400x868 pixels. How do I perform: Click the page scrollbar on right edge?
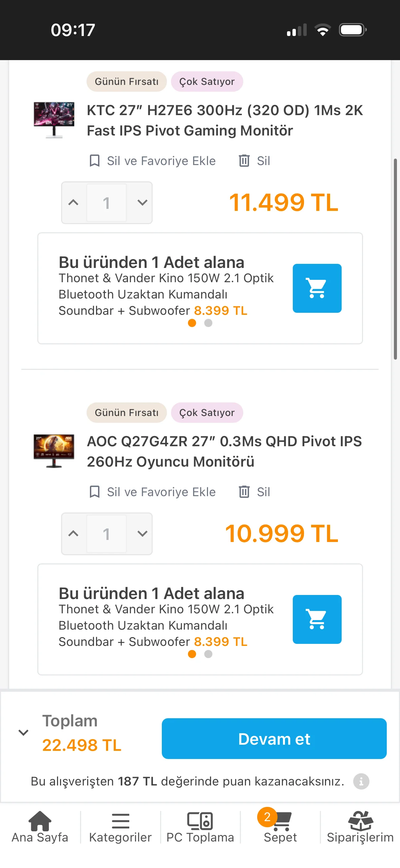(395, 258)
